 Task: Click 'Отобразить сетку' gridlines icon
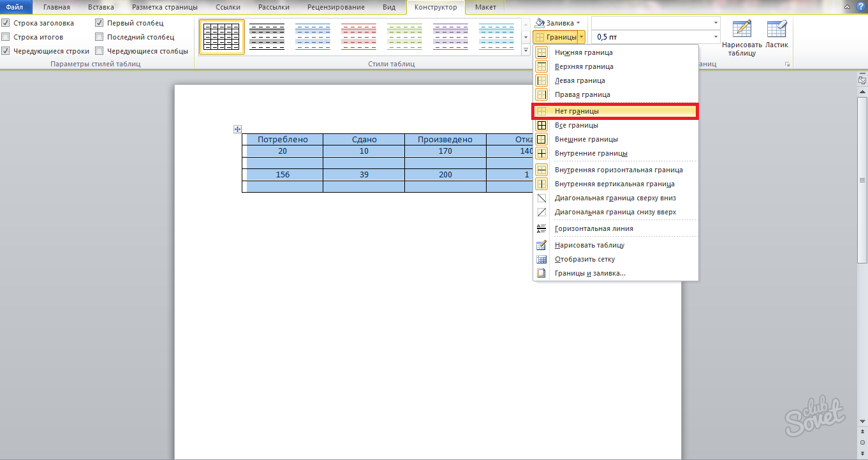tap(541, 259)
